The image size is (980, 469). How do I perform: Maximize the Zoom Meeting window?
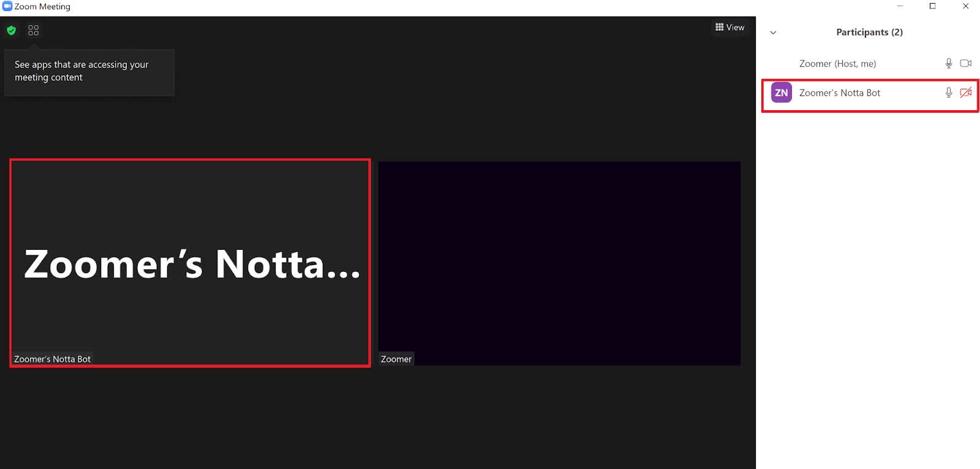932,6
